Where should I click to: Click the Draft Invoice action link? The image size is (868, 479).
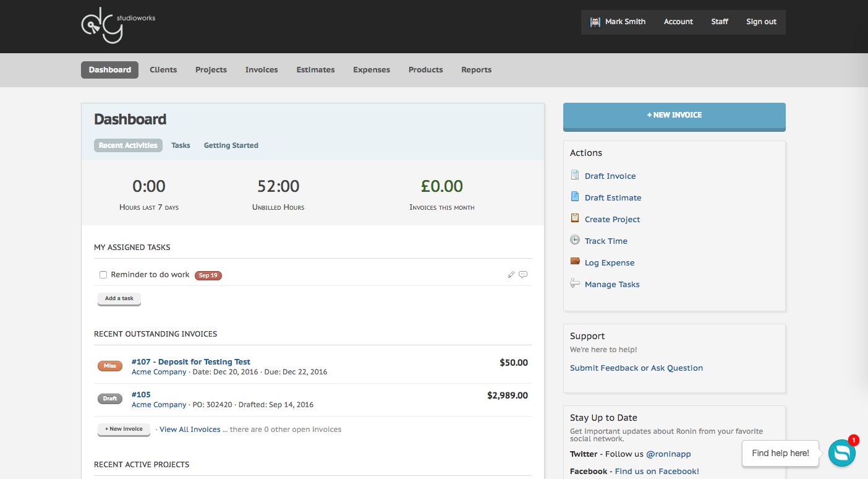point(610,176)
